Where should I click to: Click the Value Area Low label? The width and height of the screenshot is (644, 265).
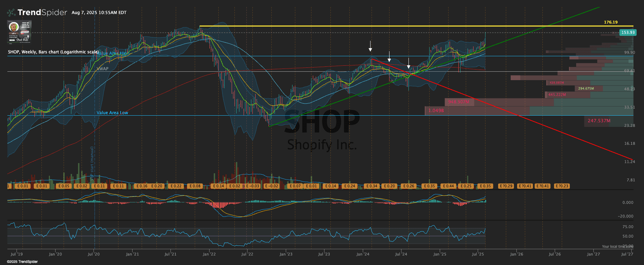112,113
